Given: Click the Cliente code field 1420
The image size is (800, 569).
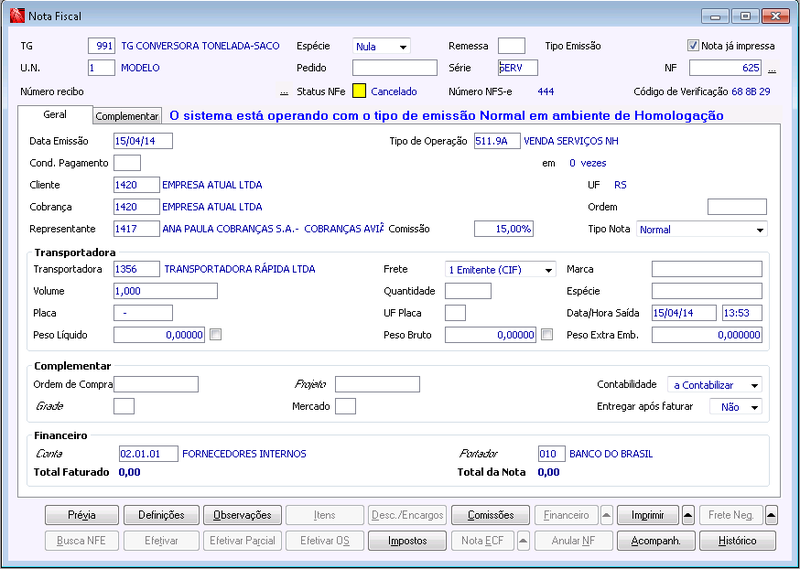Looking at the screenshot, I should 137,185.
